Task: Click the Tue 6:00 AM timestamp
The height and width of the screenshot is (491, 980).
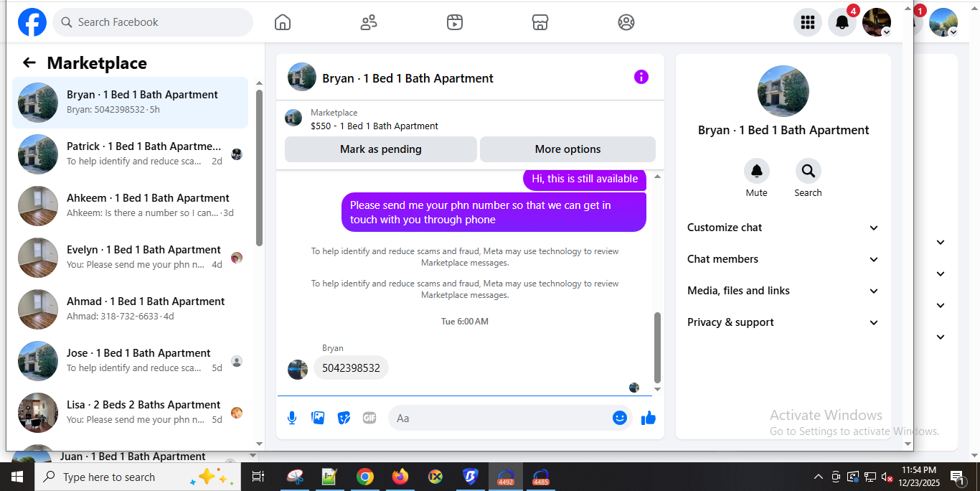Action: [x=465, y=322]
